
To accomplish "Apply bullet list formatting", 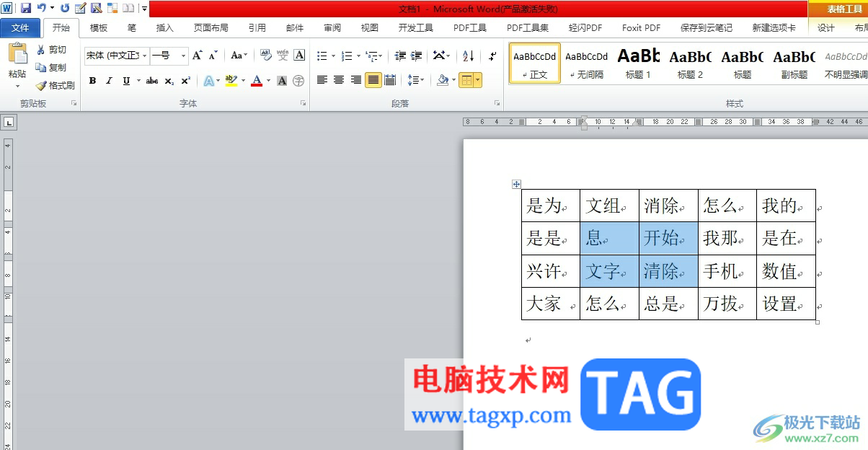I will (322, 56).
